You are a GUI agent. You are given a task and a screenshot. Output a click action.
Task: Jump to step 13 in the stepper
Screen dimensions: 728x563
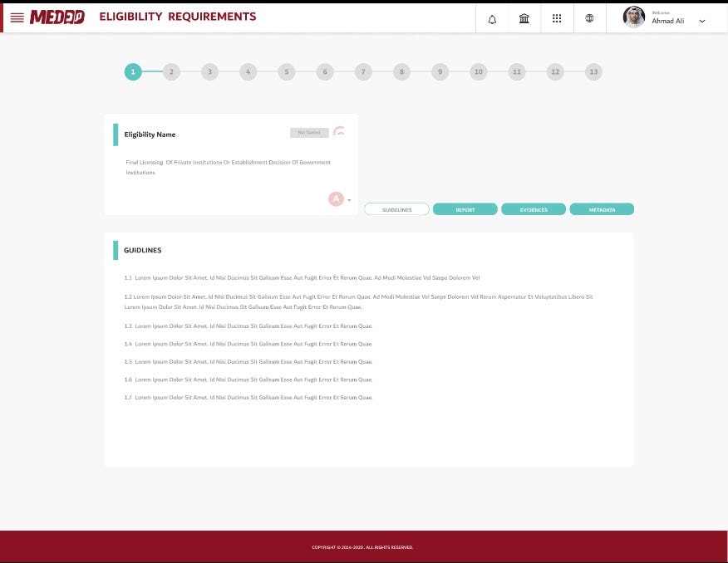(593, 71)
